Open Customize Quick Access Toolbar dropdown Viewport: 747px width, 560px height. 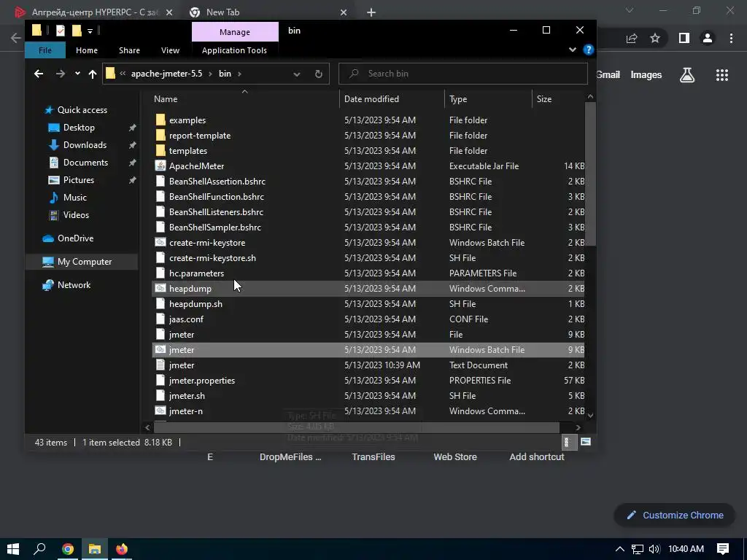[90, 31]
